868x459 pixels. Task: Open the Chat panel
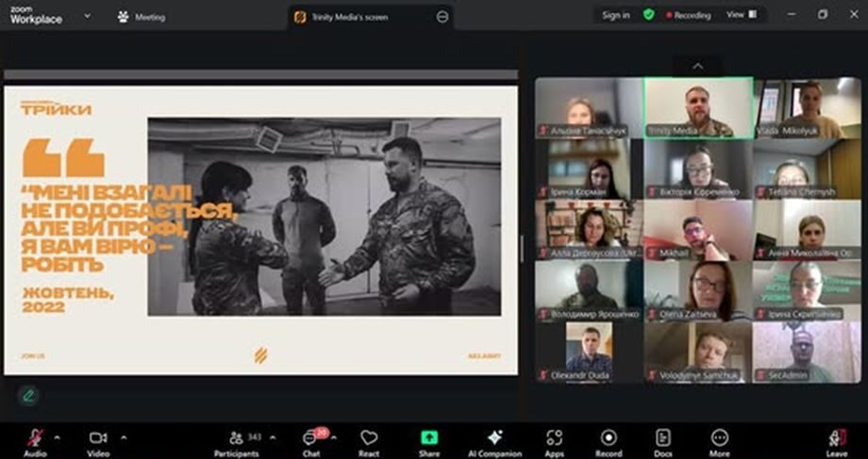[x=309, y=439]
